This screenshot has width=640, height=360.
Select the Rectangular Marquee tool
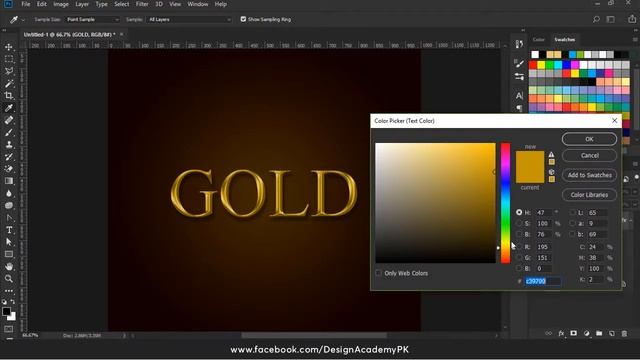click(9, 59)
